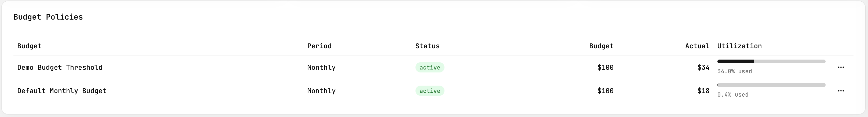Click Default Monthly Budget utilization progress bar
The image size is (868, 117).
click(x=771, y=85)
